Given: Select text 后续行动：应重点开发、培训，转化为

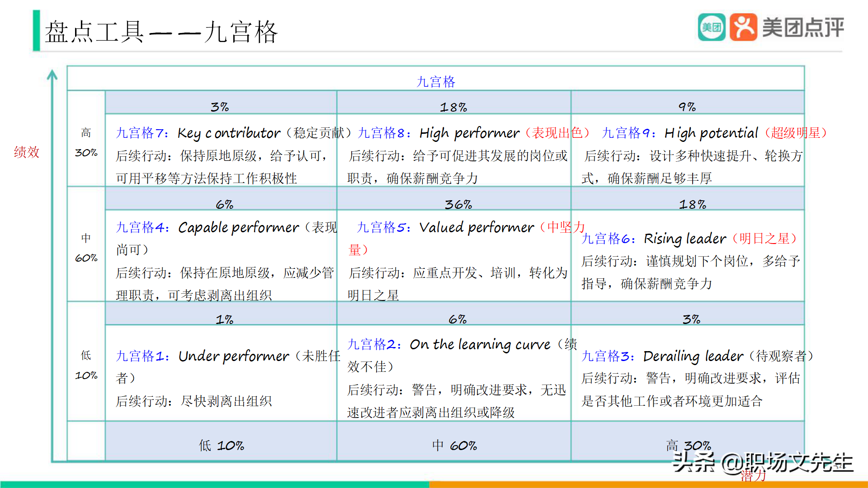Looking at the screenshot, I should coord(458,272).
